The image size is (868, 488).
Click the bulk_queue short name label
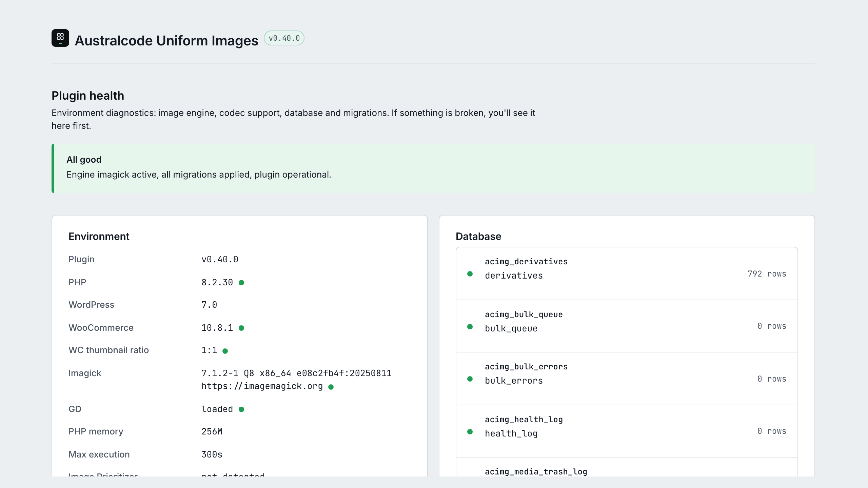511,329
